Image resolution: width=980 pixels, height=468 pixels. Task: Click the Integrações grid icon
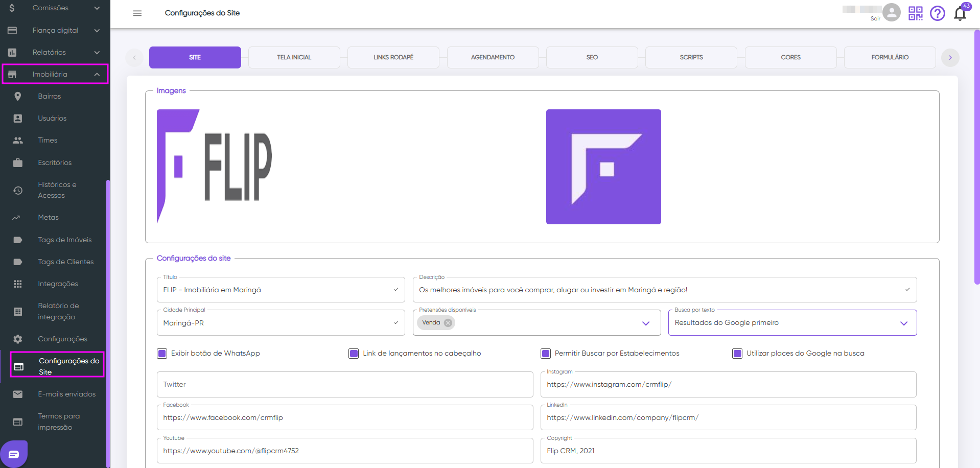click(x=18, y=284)
